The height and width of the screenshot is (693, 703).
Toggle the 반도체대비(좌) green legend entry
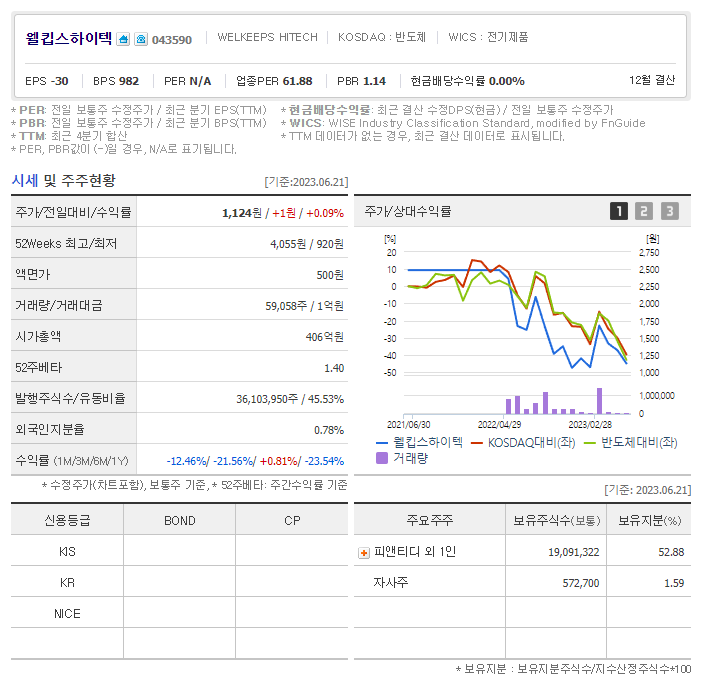(x=631, y=443)
